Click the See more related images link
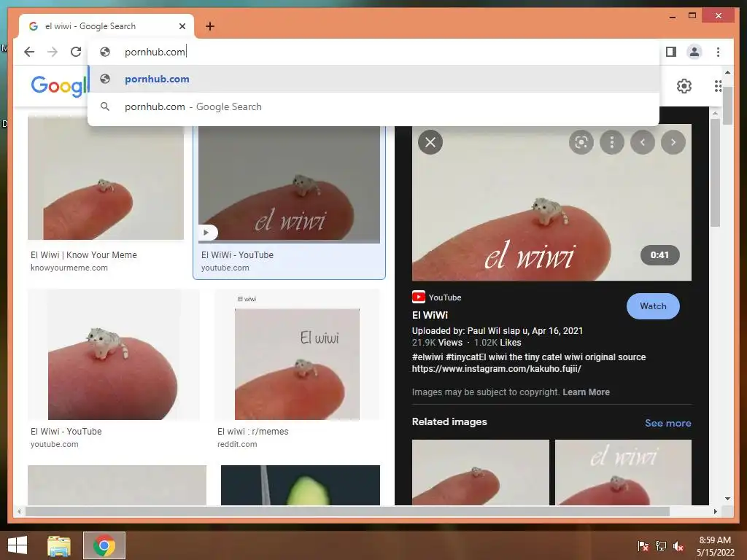The image size is (747, 560). [668, 423]
